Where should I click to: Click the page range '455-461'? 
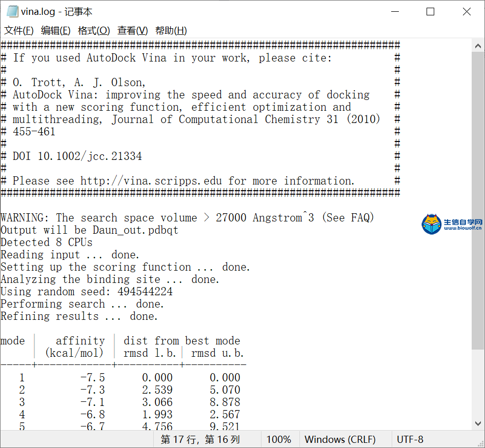click(x=34, y=132)
